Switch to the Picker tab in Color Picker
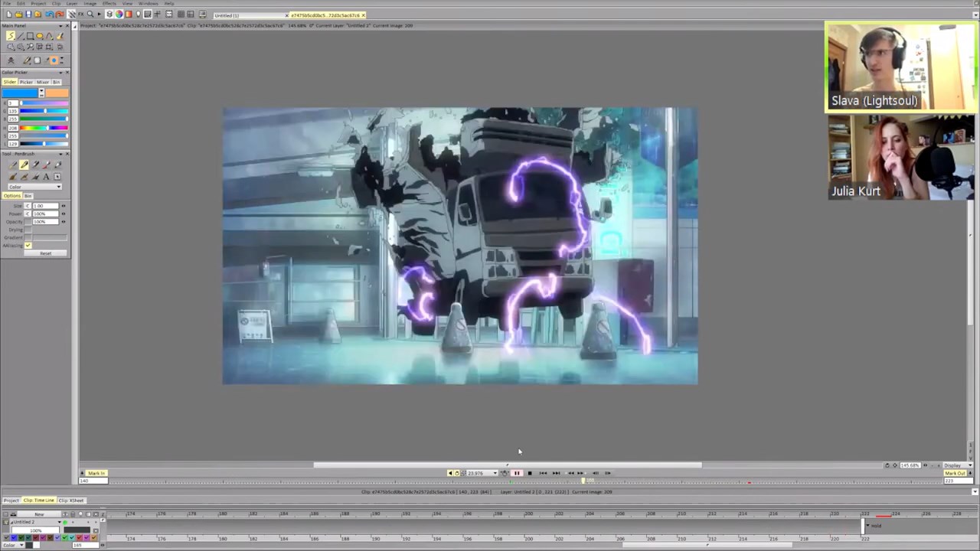980x551 pixels. click(x=26, y=82)
